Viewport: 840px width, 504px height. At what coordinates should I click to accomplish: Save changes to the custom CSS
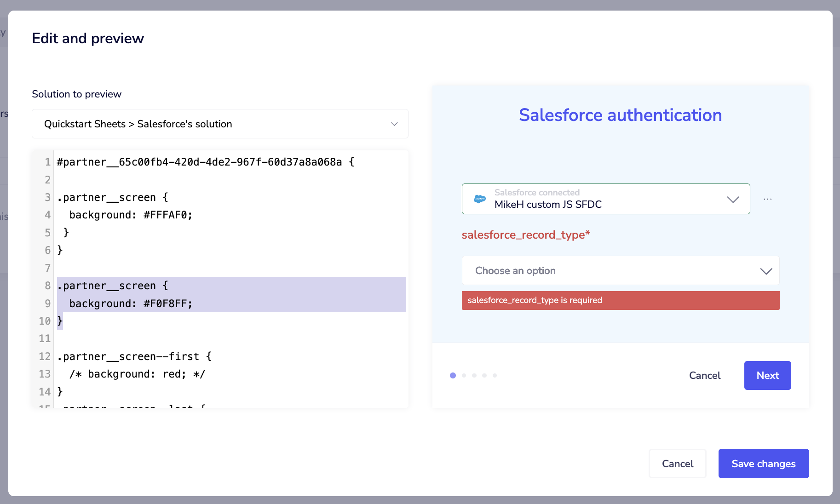pyautogui.click(x=763, y=464)
